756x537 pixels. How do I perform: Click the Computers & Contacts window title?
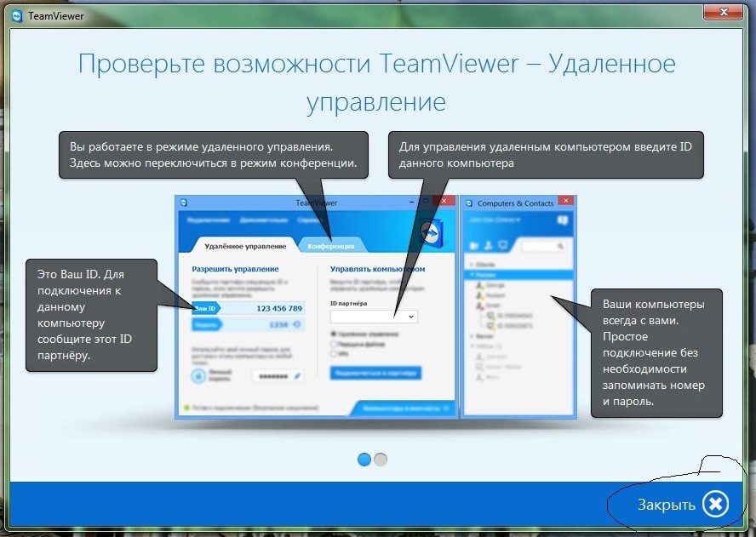515,203
